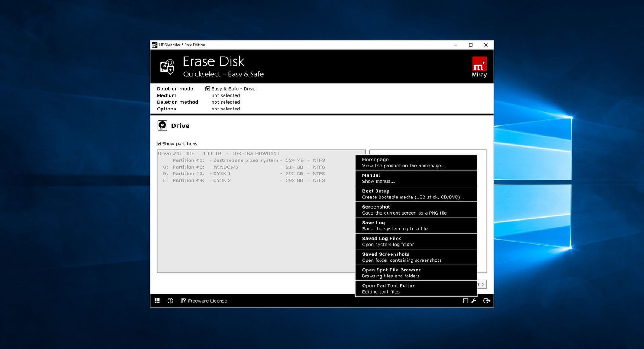Screen dimensions: 644x349
Task: Click Options 'not selected' value
Action: tap(225, 109)
